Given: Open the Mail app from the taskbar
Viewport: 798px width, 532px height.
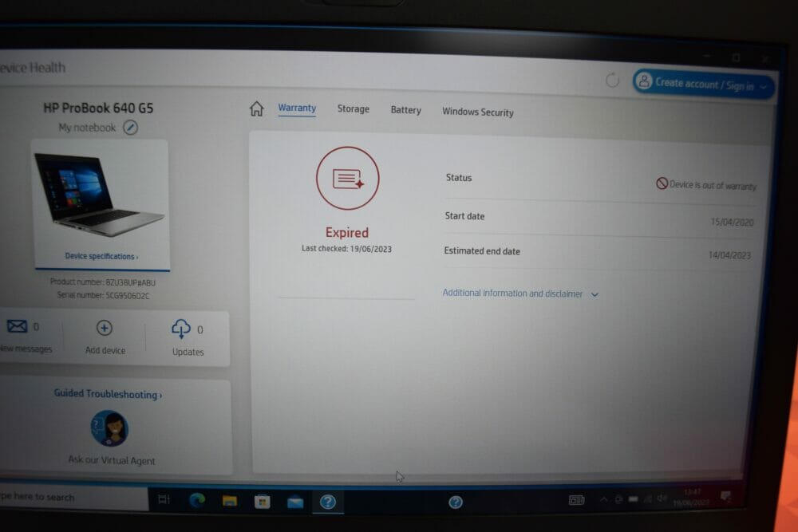Looking at the screenshot, I should [295, 502].
